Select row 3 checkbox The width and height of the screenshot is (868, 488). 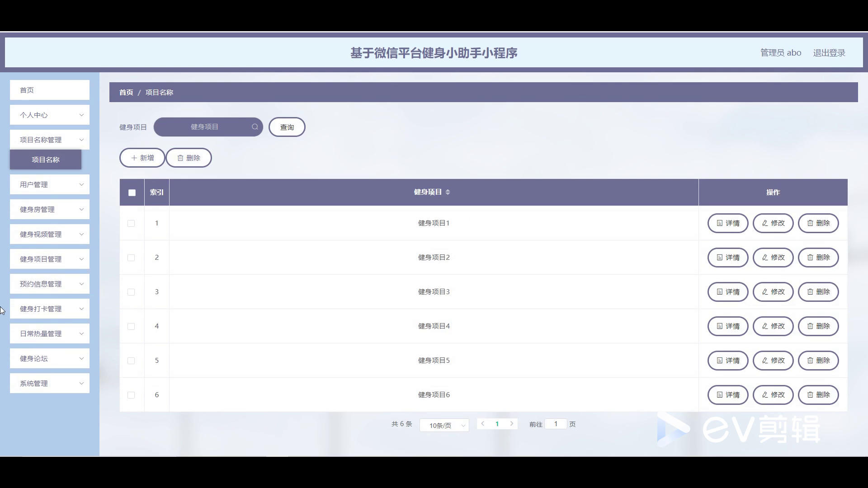tap(131, 292)
